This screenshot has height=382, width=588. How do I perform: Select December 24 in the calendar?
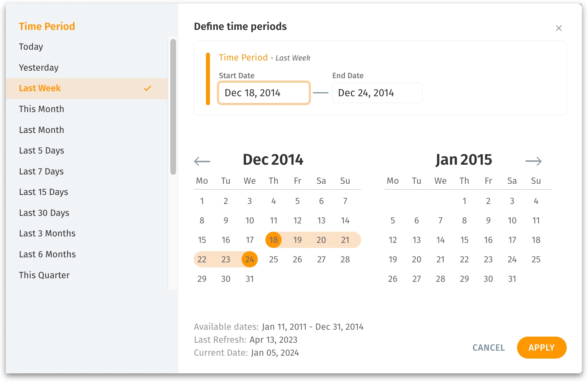click(250, 259)
